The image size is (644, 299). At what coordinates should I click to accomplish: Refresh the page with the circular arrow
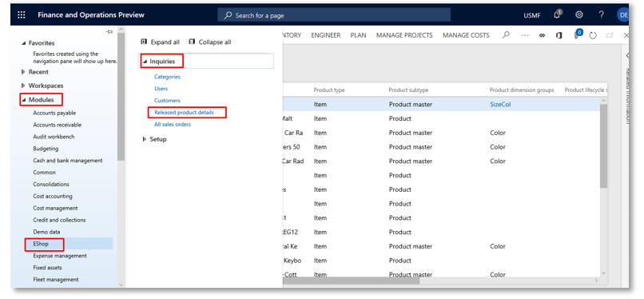(593, 36)
